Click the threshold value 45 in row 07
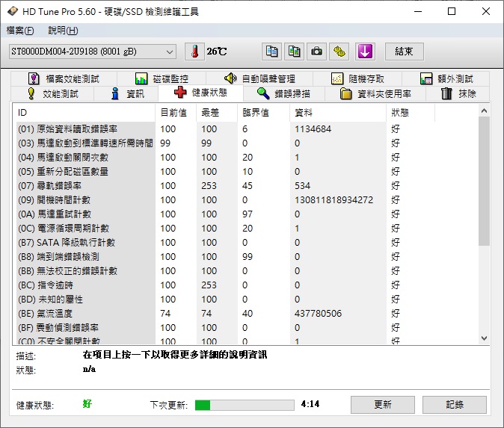 248,185
